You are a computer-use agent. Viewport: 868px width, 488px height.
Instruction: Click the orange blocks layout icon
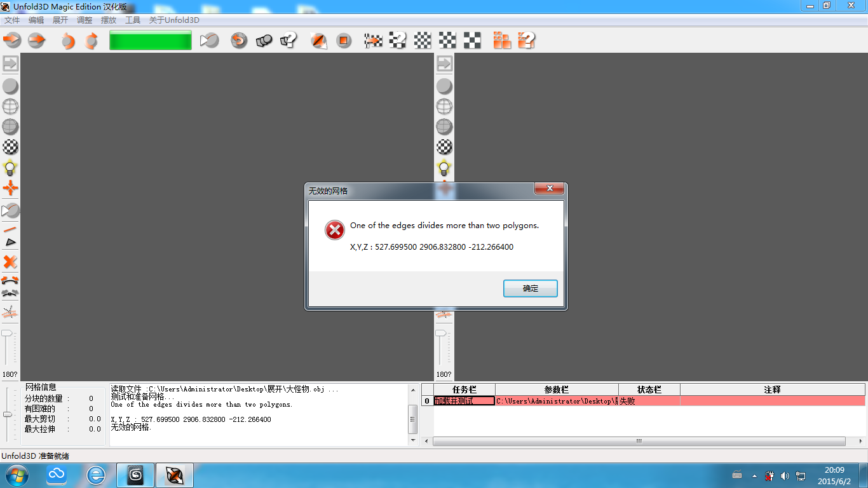pos(502,41)
